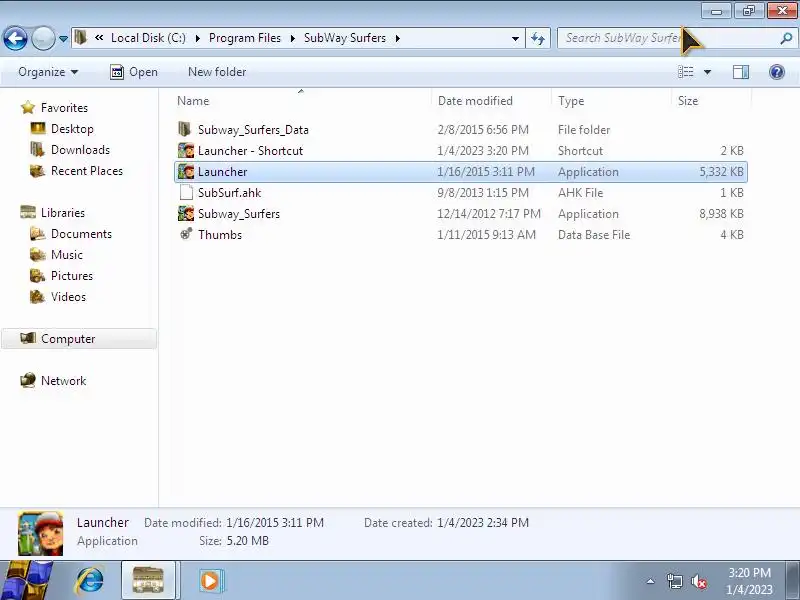The height and width of the screenshot is (600, 800).
Task: Click the Forward navigation arrow button
Action: (43, 38)
